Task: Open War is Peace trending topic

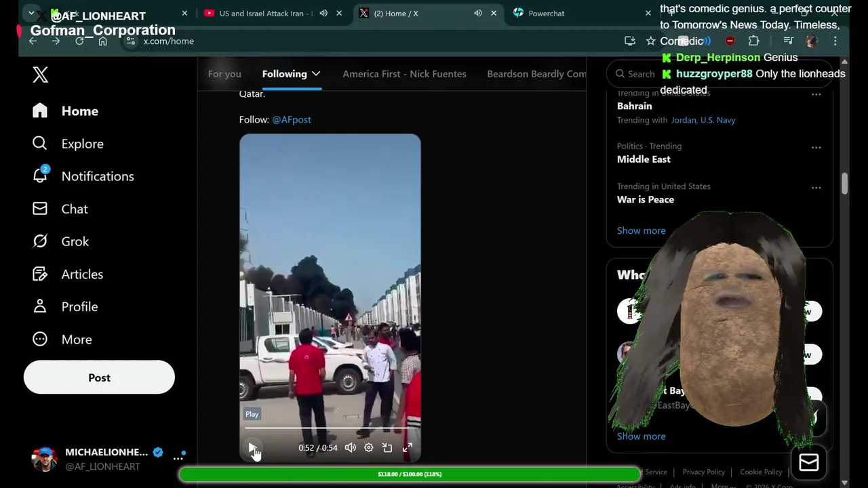Action: pyautogui.click(x=646, y=199)
